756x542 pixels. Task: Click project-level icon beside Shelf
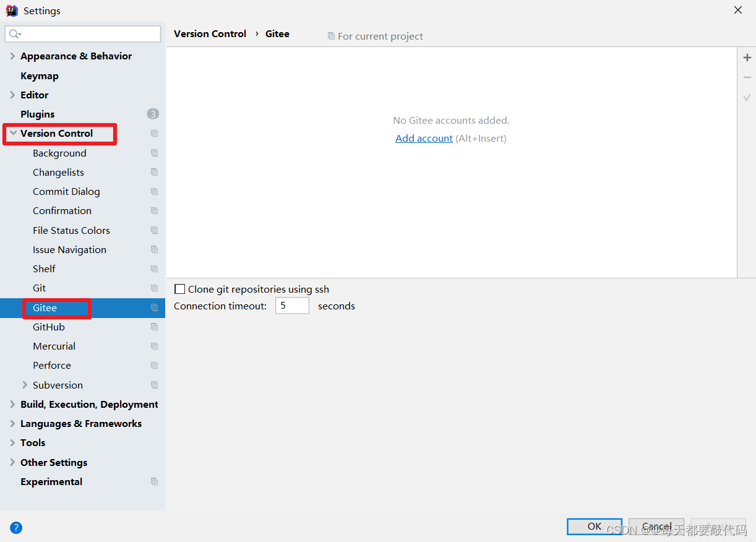click(x=154, y=269)
